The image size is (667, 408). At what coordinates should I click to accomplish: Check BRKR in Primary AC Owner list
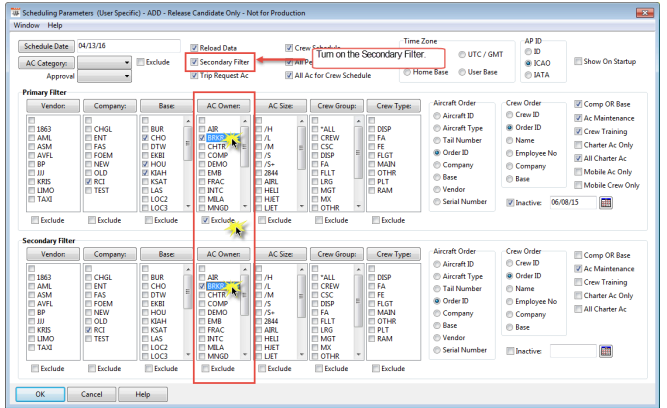(x=202, y=138)
